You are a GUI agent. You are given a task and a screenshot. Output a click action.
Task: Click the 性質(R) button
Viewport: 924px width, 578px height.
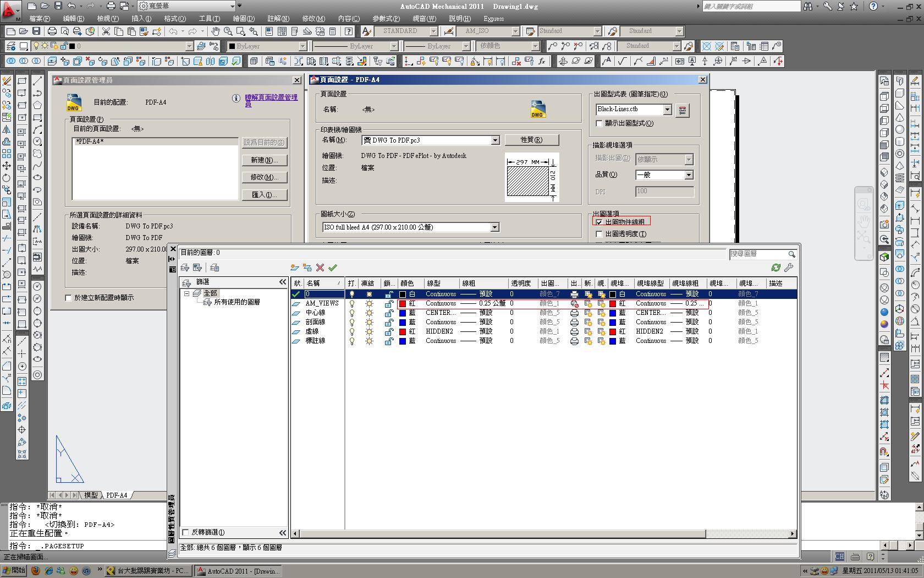pyautogui.click(x=531, y=140)
